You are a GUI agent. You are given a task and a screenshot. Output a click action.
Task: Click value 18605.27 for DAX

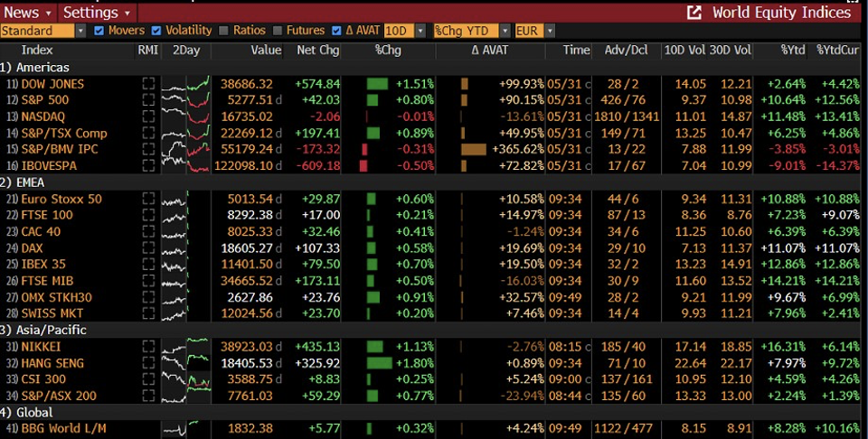pyautogui.click(x=246, y=248)
